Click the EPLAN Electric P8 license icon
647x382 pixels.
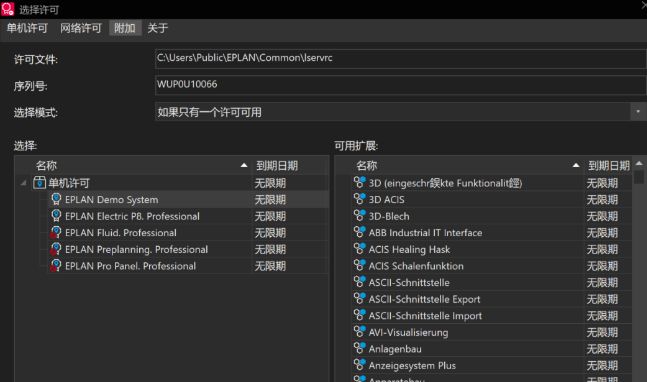pos(56,216)
